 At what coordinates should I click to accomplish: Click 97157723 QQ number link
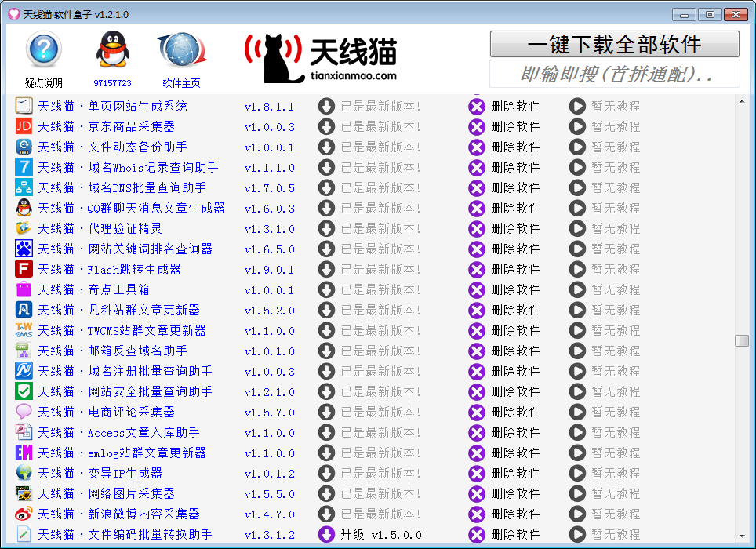click(x=112, y=83)
